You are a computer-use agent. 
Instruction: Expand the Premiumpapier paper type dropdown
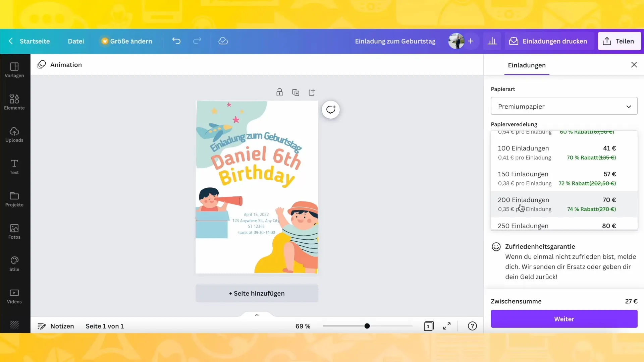point(564,106)
